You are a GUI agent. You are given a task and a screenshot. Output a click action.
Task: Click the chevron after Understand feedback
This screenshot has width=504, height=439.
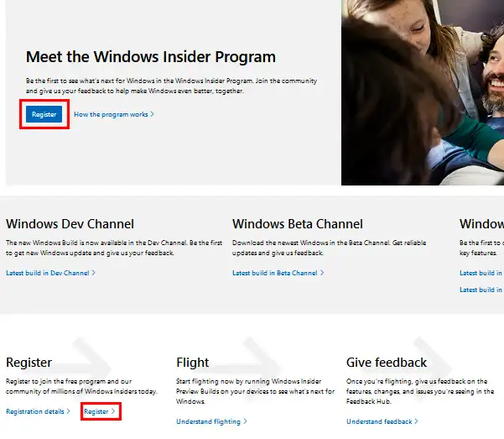[x=416, y=421]
